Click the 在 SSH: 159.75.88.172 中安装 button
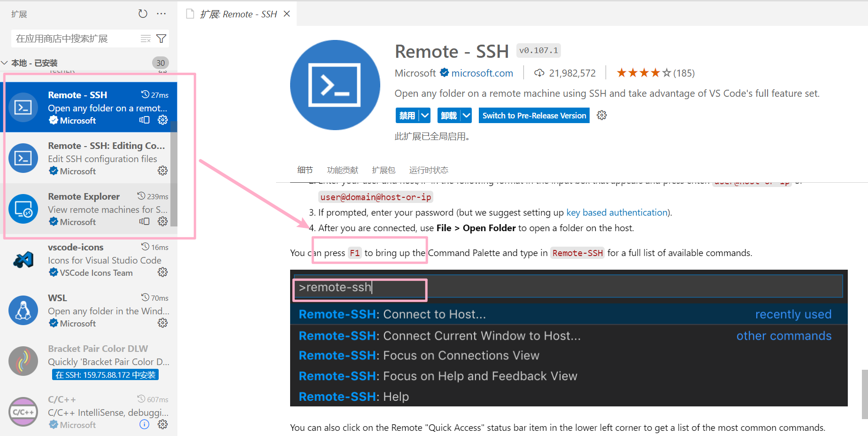Viewport: 868px width, 436px height. tap(105, 374)
